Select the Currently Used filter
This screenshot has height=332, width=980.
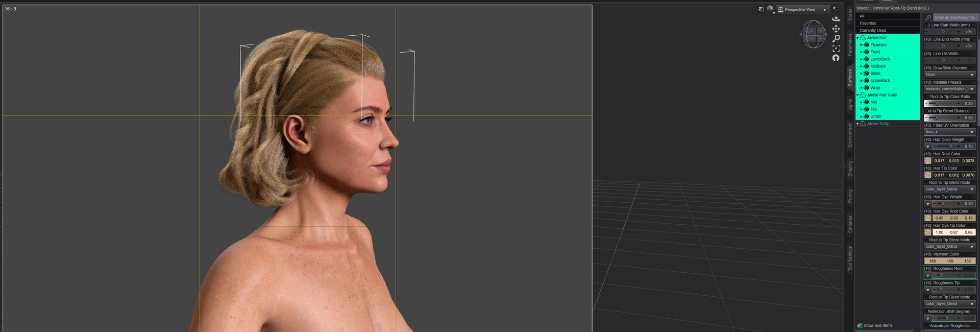click(x=873, y=31)
